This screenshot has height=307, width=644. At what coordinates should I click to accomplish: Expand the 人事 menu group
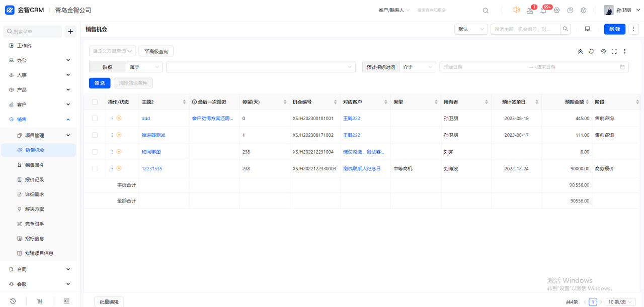point(39,75)
